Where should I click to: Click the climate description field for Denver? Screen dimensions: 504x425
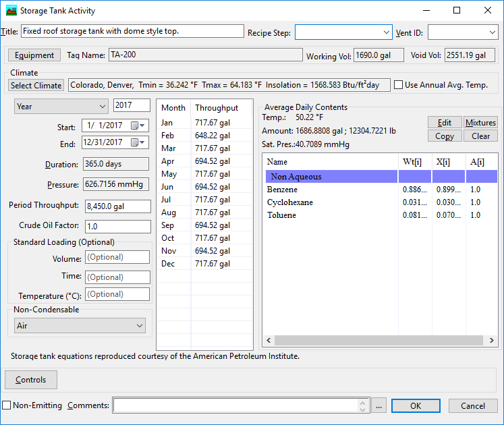coord(229,85)
